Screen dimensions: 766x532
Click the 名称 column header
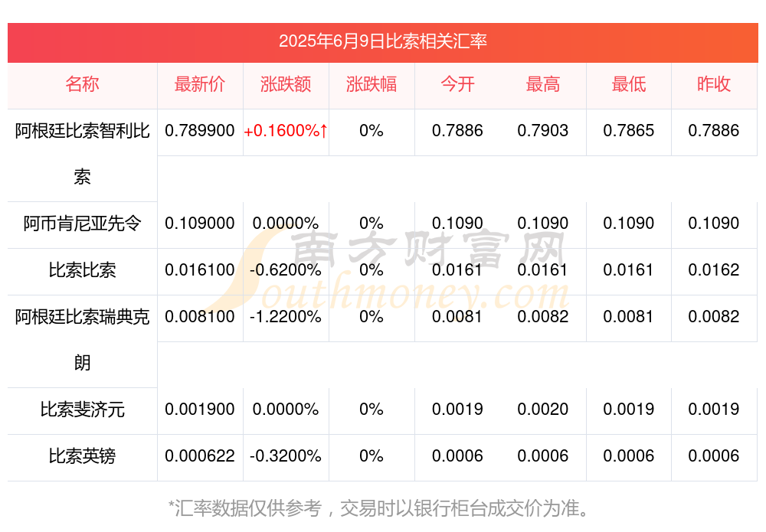tap(82, 84)
